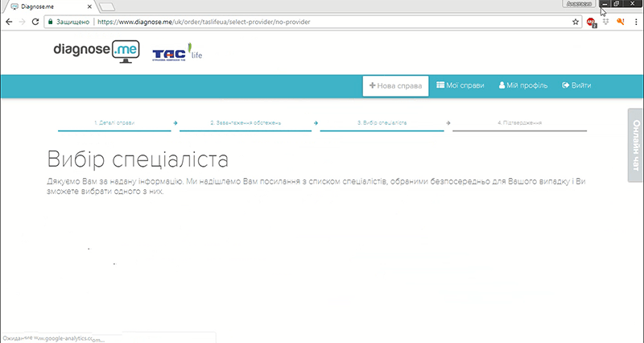Start a new case via Нова справа
644x343 pixels.
point(395,86)
